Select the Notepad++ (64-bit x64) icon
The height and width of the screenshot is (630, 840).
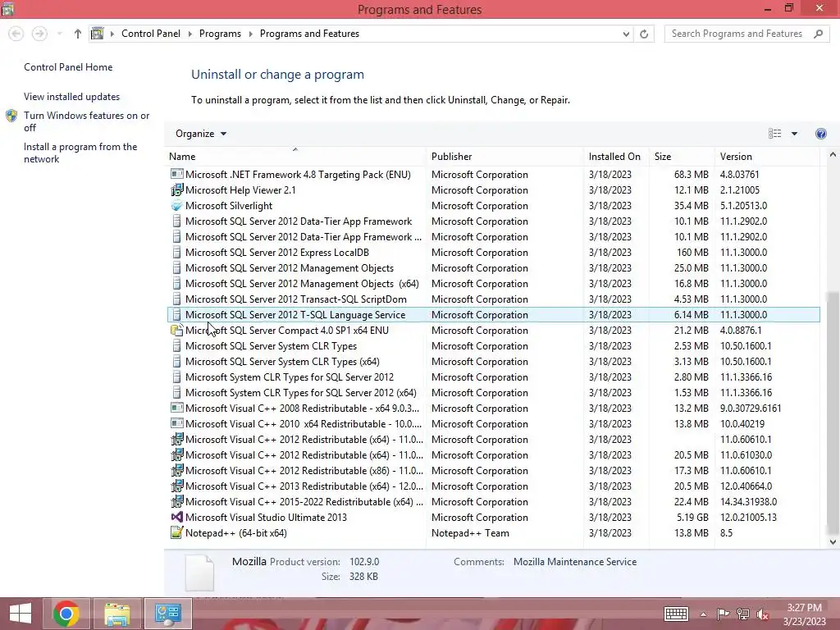[176, 533]
